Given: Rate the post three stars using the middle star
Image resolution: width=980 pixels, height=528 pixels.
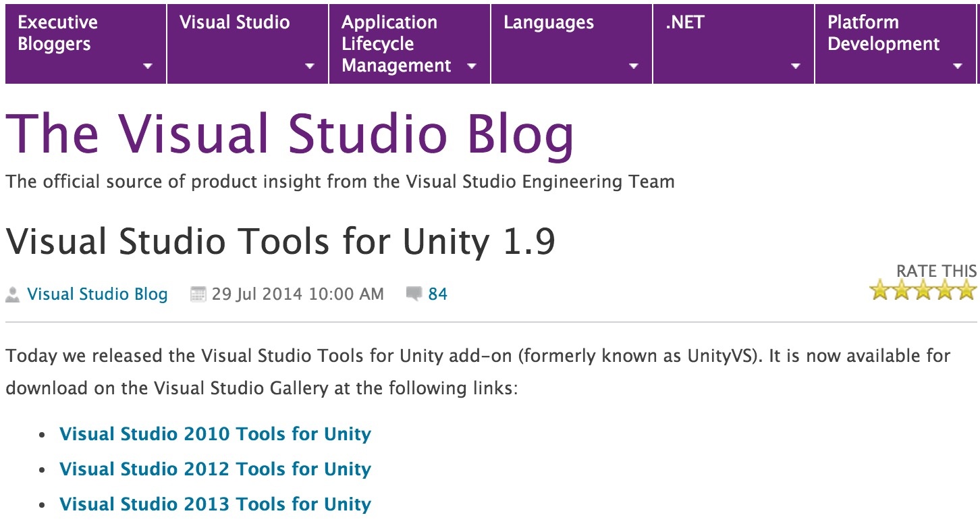Looking at the screenshot, I should coord(923,290).
